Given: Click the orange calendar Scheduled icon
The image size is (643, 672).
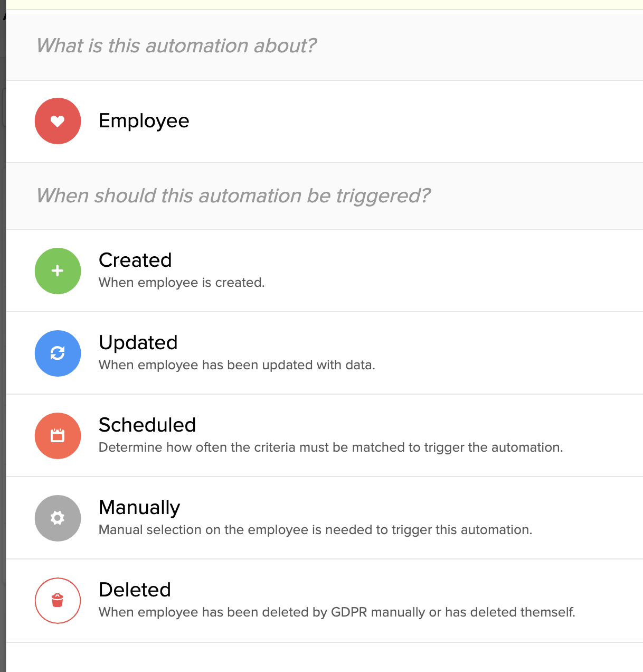Looking at the screenshot, I should (58, 436).
